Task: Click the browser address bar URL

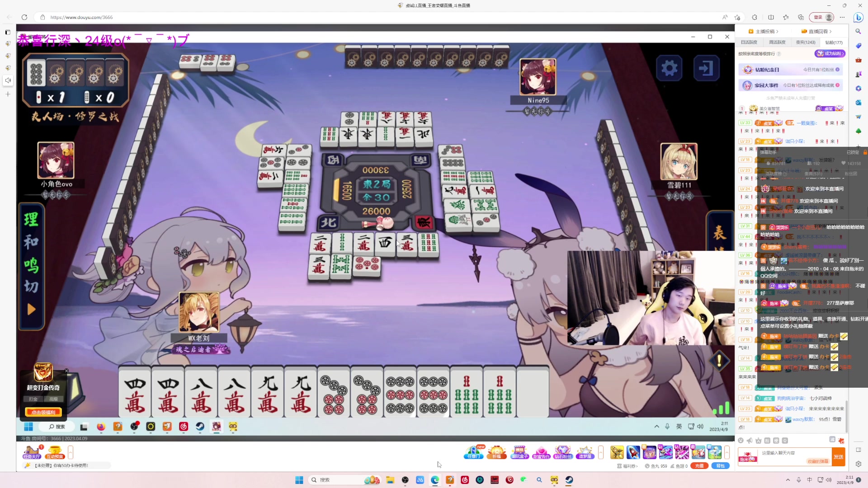Action: pos(81,17)
